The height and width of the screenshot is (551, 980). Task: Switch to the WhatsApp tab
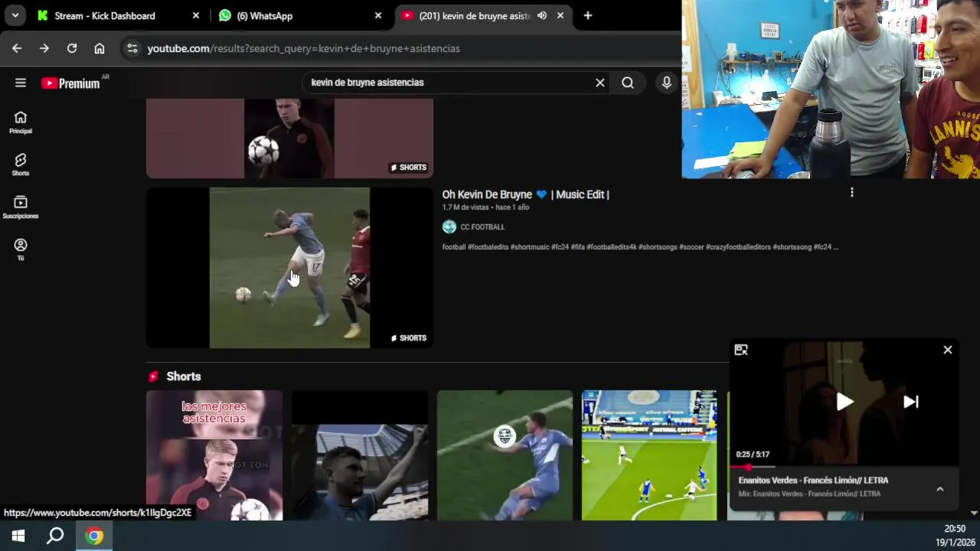(300, 15)
